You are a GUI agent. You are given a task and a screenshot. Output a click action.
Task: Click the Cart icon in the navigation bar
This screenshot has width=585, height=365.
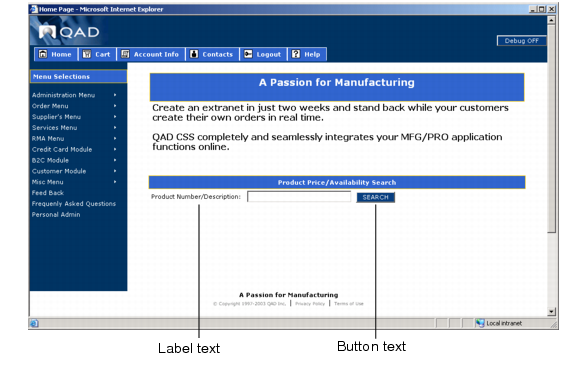(87, 54)
